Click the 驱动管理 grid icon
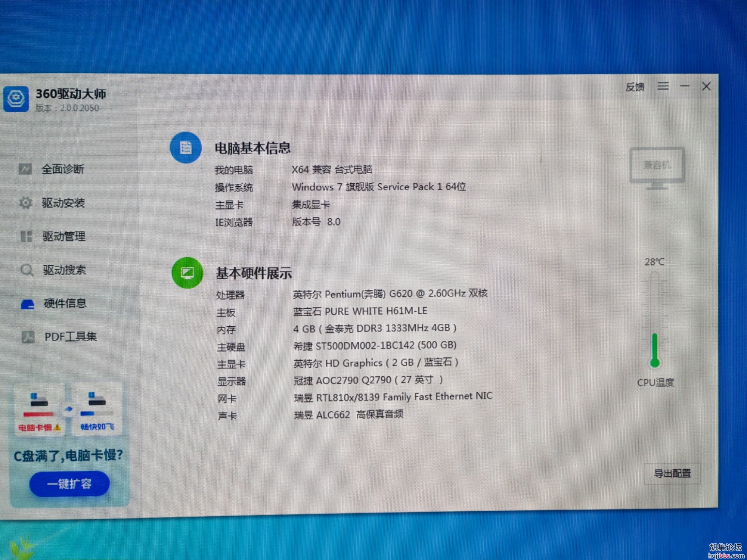This screenshot has width=747, height=560. point(26,236)
